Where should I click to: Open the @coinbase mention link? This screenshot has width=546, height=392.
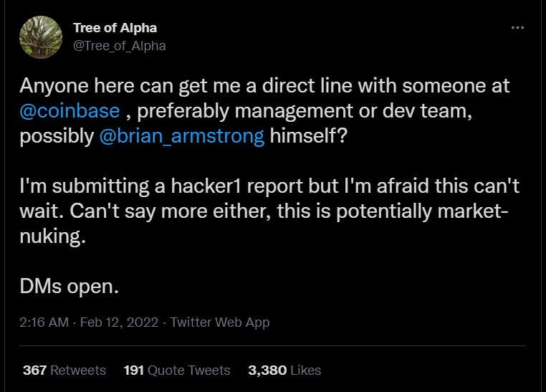pyautogui.click(x=70, y=111)
